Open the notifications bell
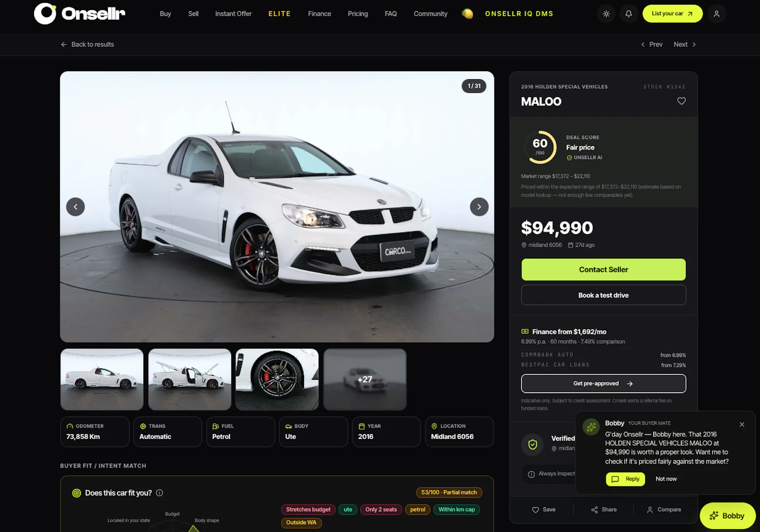 628,14
